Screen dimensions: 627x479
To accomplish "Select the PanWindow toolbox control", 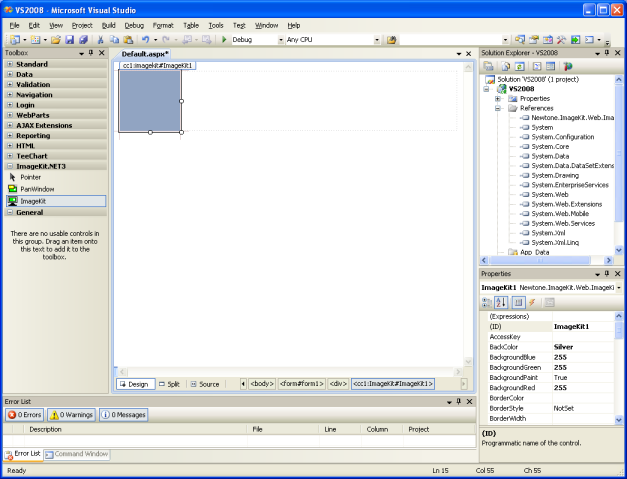I will [55, 189].
